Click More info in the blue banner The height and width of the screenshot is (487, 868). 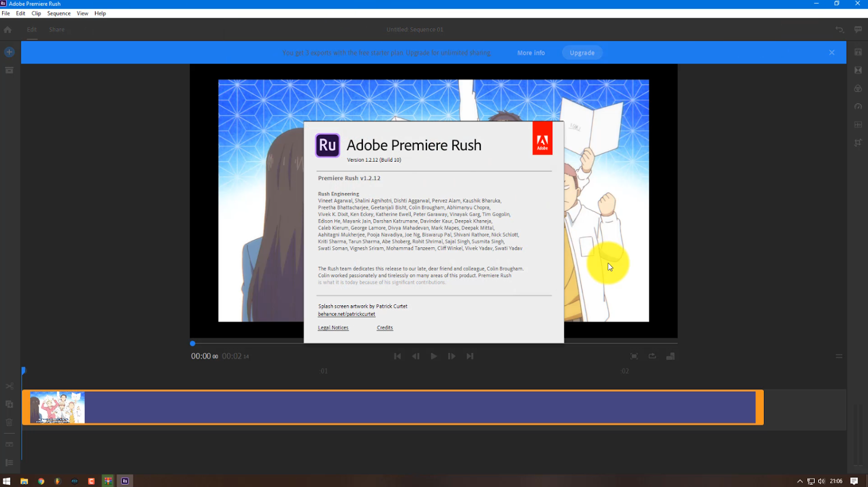(531, 53)
